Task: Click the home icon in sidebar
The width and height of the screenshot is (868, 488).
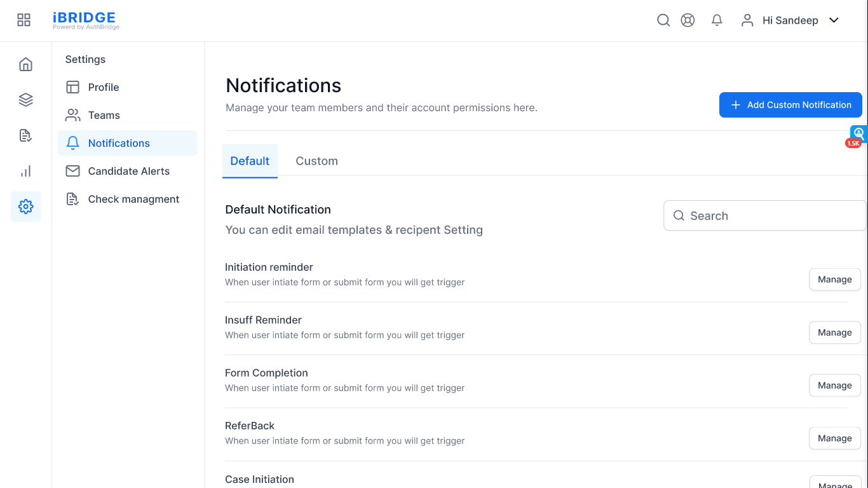Action: pyautogui.click(x=25, y=64)
